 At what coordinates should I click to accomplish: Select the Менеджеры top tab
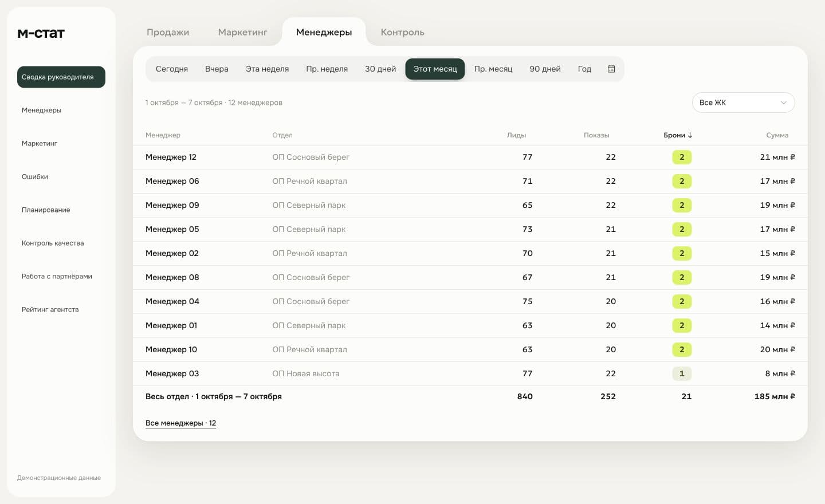tap(324, 32)
